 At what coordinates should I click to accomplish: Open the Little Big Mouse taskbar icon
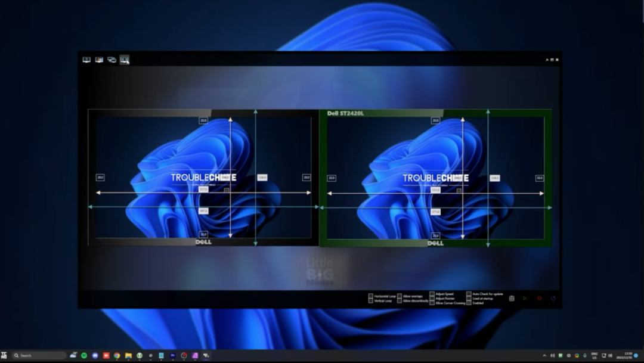(x=206, y=356)
